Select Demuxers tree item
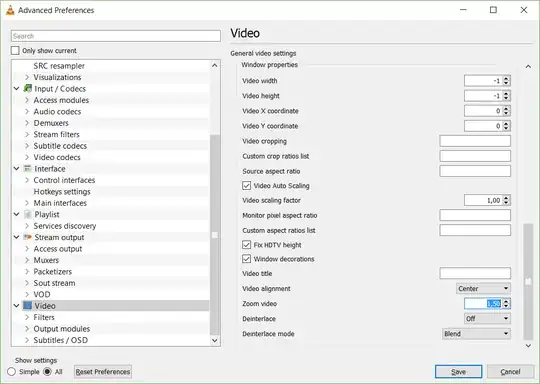This screenshot has width=540, height=384. (51, 123)
